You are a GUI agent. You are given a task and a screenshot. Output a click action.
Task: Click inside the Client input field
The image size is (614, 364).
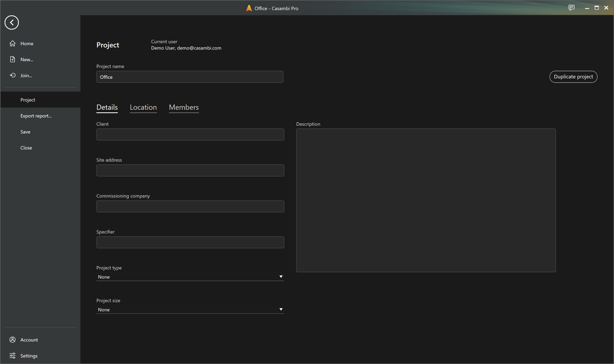click(190, 134)
